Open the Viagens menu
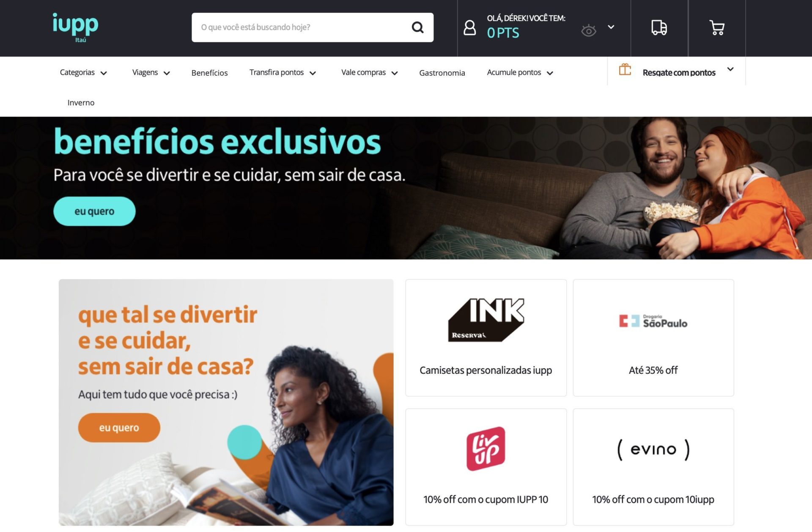The height and width of the screenshot is (532, 812). pyautogui.click(x=151, y=73)
